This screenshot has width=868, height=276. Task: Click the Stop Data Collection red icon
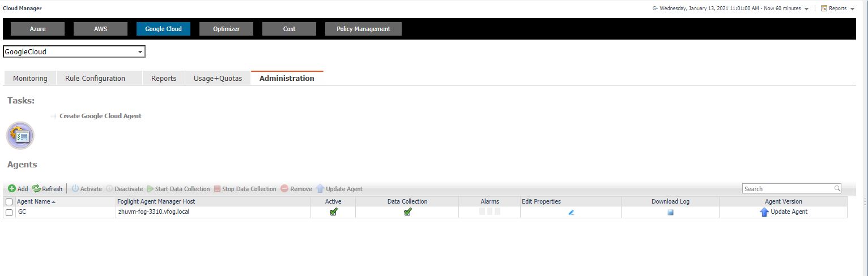click(x=217, y=189)
